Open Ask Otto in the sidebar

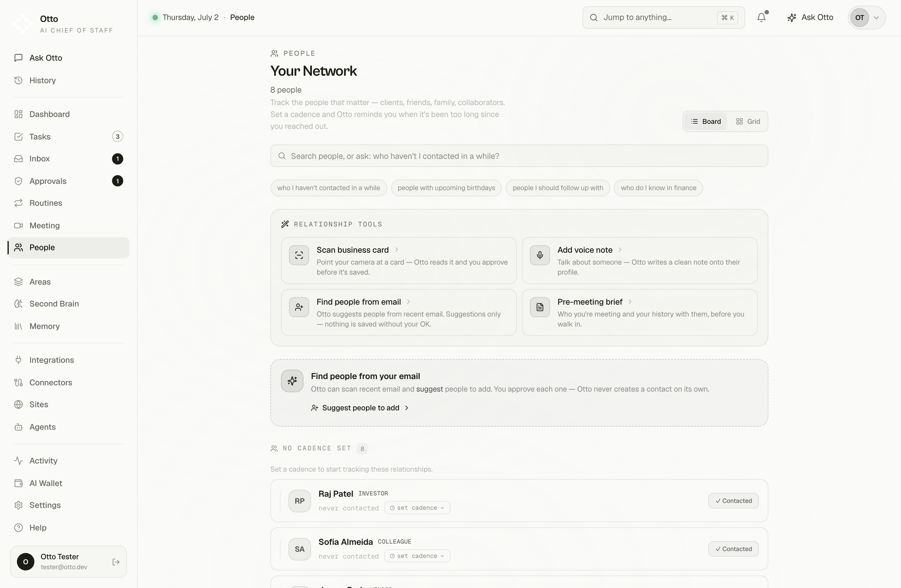(x=68, y=58)
